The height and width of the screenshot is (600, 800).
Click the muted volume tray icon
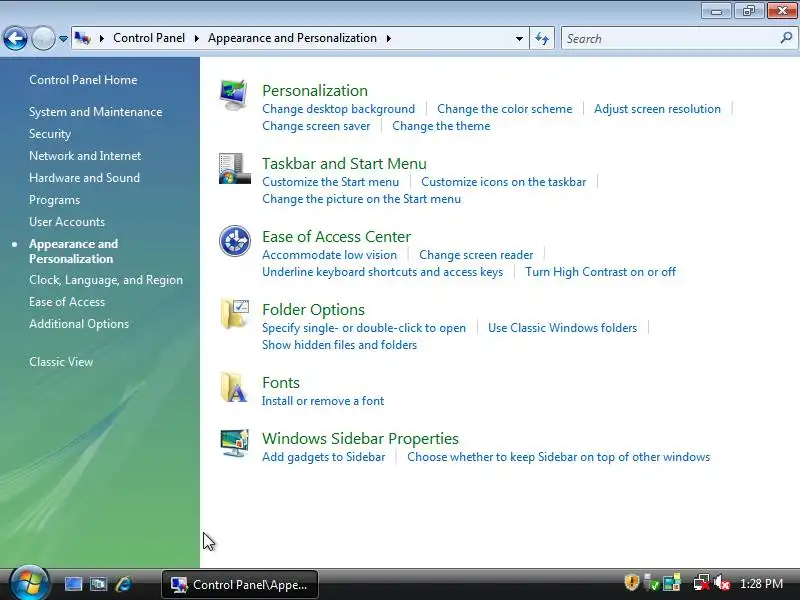(722, 583)
